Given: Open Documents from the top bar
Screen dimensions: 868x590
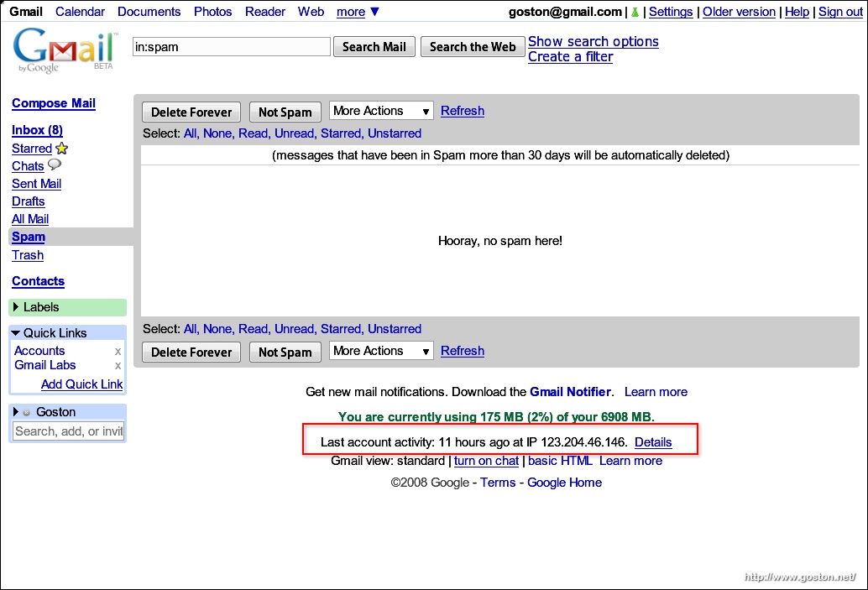Looking at the screenshot, I should [x=149, y=12].
